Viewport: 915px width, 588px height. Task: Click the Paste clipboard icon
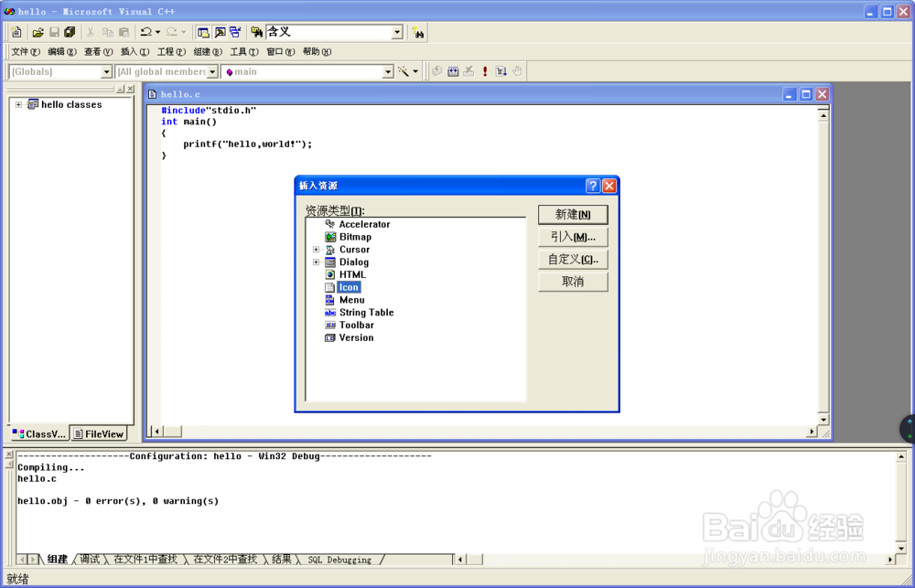click(124, 32)
